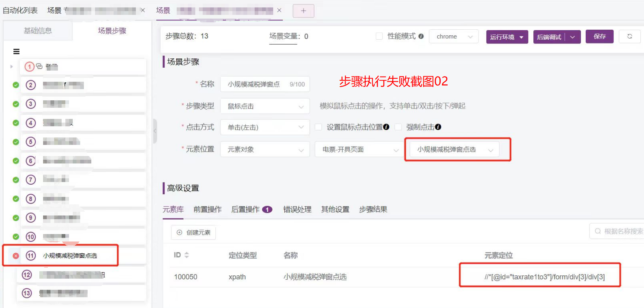The width and height of the screenshot is (644, 308).
Task: Close the first 场景 tab
Action: pos(143,10)
